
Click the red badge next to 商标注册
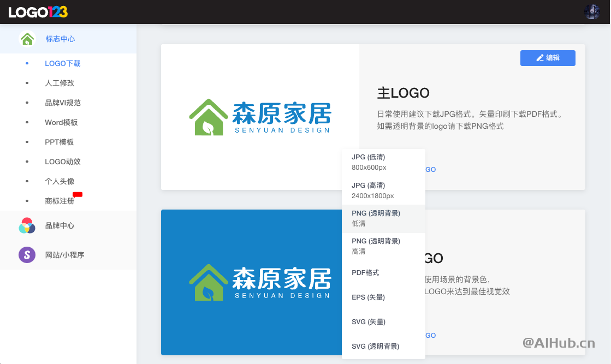78,194
